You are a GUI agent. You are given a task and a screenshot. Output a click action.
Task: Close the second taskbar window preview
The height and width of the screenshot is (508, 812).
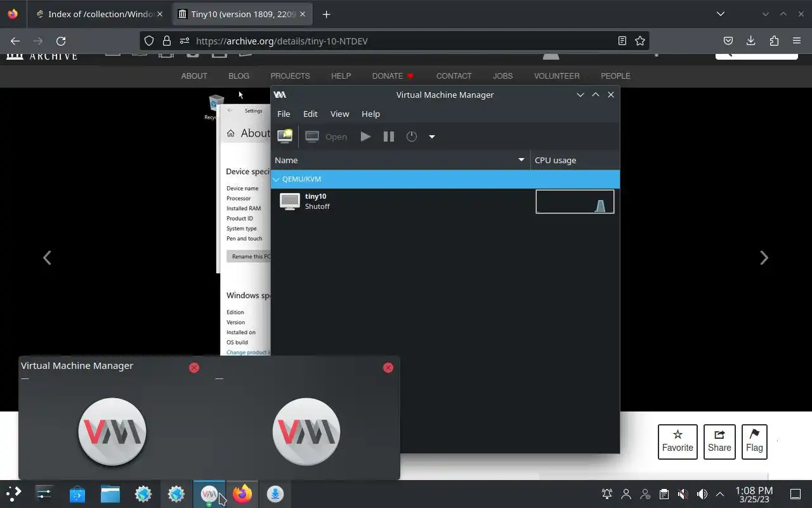pyautogui.click(x=388, y=368)
